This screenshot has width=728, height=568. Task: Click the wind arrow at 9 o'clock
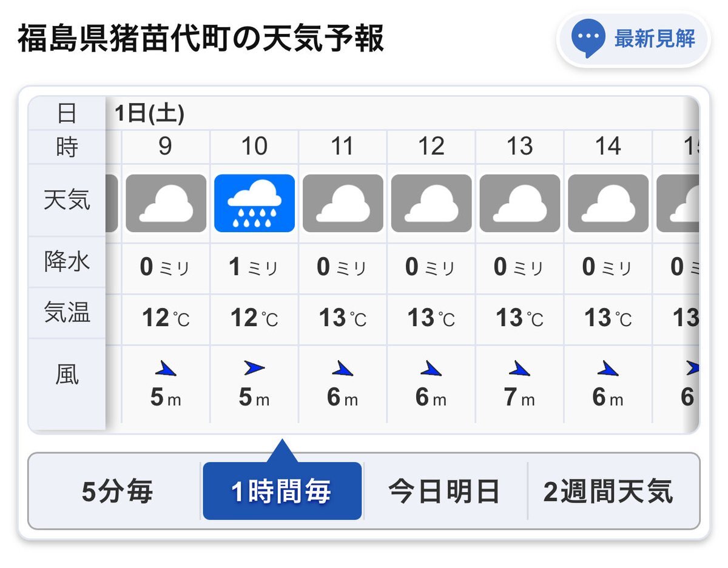[x=166, y=368]
